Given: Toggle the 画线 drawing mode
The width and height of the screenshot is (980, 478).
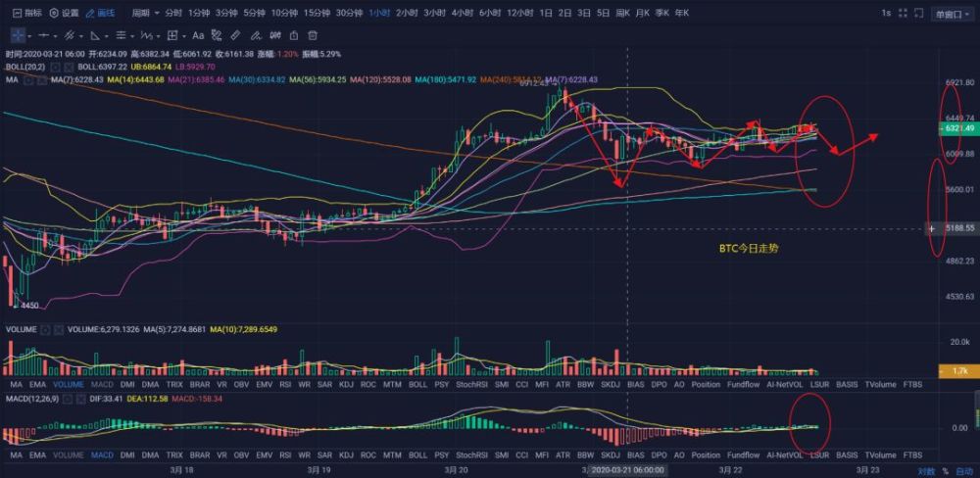Looking at the screenshot, I should [99, 13].
